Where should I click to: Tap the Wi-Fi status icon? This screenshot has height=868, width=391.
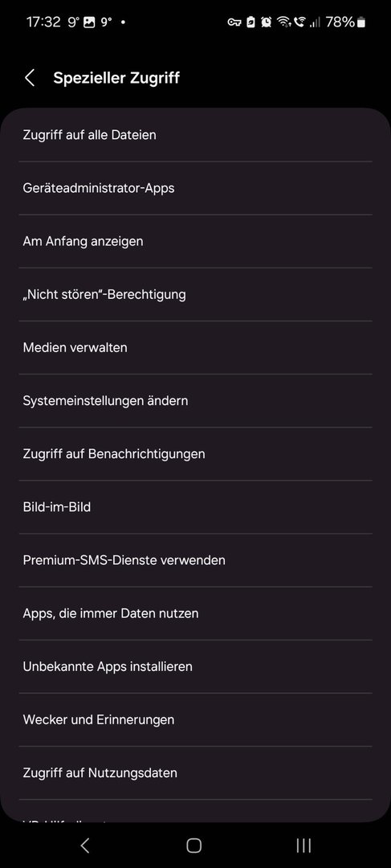pyautogui.click(x=283, y=23)
